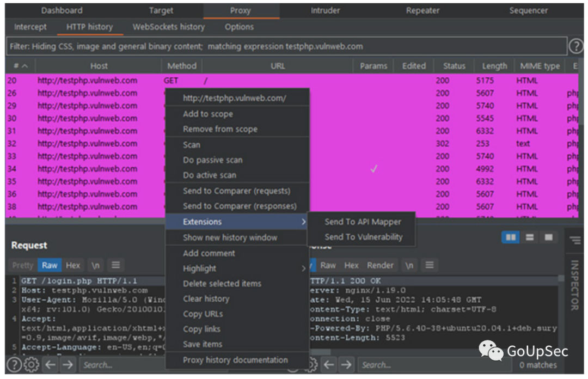588x379 pixels.
Task: Open Request panel hamburger menu icon
Action: pyautogui.click(x=115, y=265)
